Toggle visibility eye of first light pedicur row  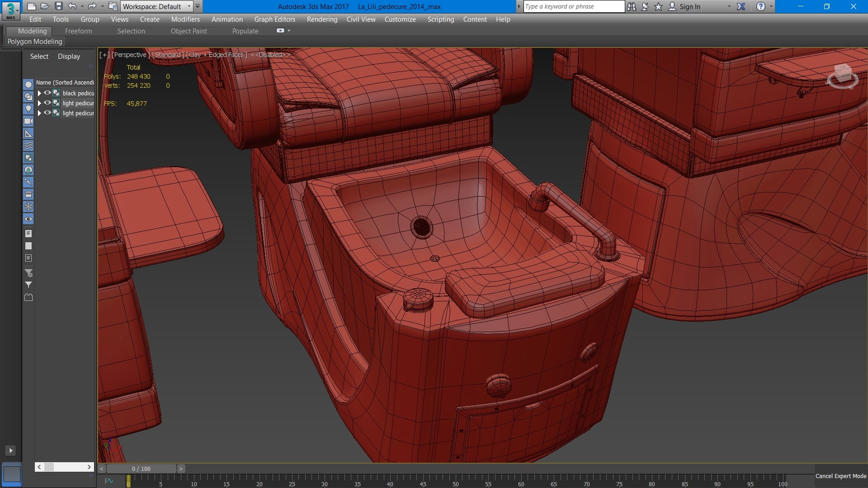47,103
